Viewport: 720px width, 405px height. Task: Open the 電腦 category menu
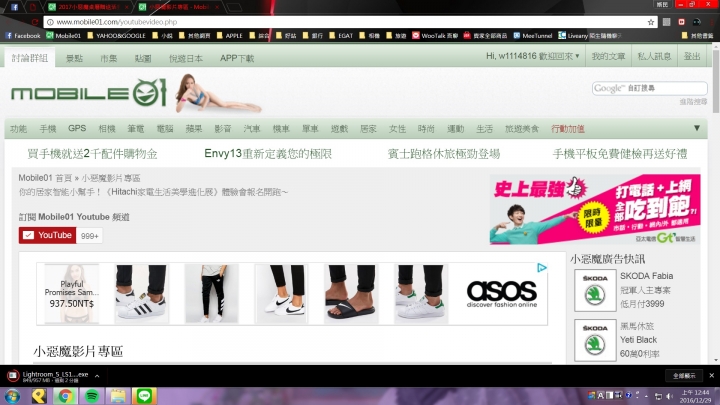pos(165,129)
